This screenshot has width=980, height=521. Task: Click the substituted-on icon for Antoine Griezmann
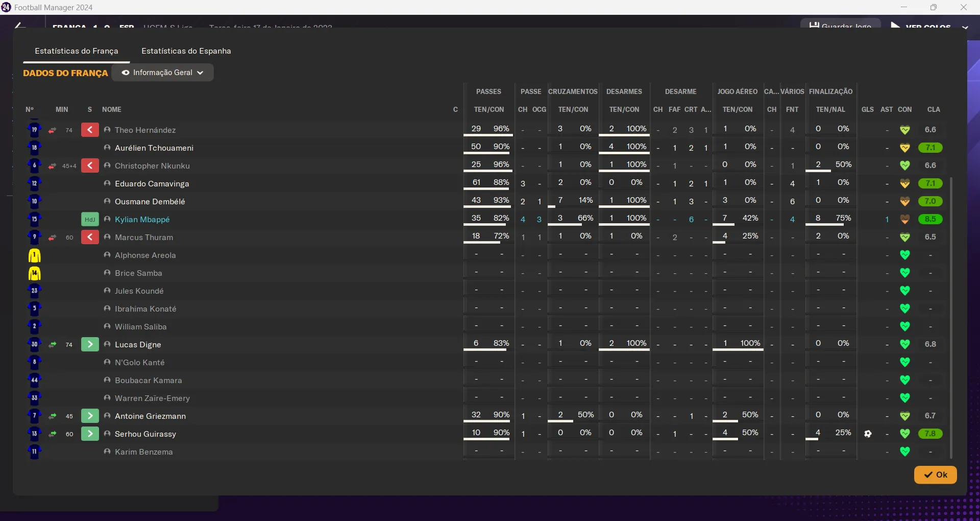click(90, 416)
